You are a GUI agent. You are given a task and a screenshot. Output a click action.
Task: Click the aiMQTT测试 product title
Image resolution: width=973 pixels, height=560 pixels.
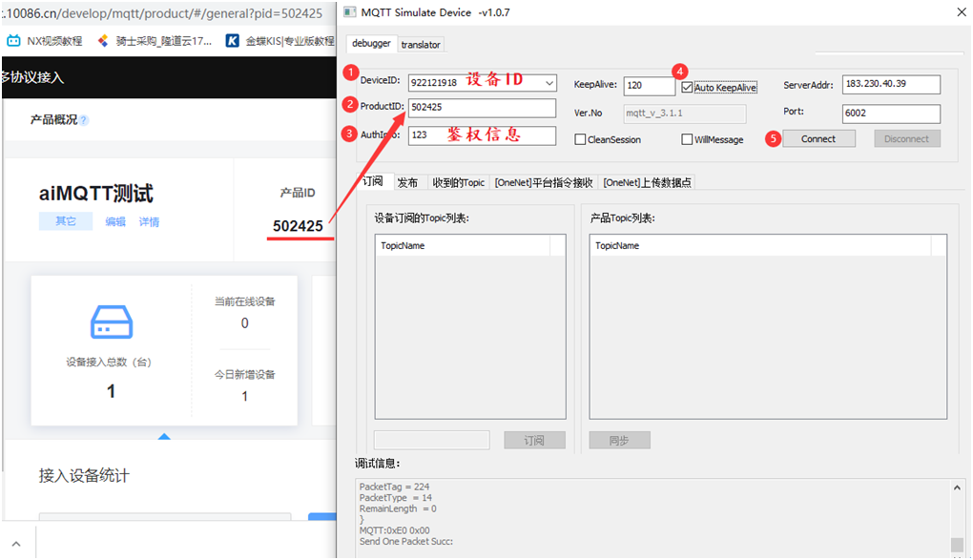coord(96,194)
